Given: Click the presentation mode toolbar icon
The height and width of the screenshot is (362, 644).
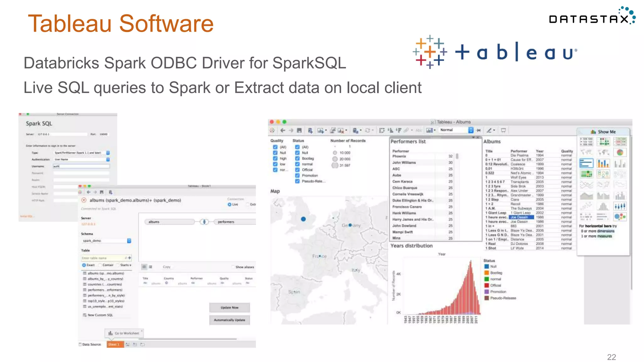Looking at the screenshot, I should coord(503,130).
